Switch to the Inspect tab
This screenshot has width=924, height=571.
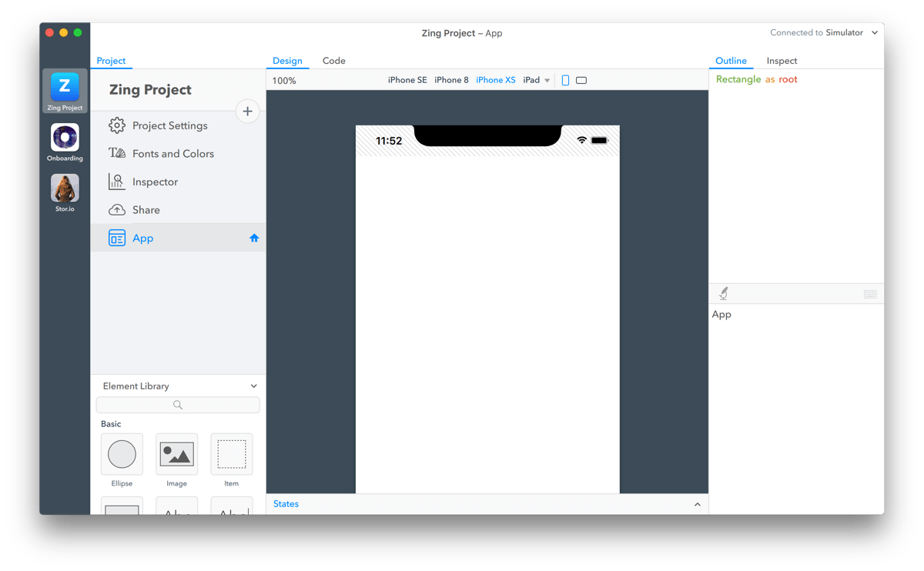coord(782,61)
